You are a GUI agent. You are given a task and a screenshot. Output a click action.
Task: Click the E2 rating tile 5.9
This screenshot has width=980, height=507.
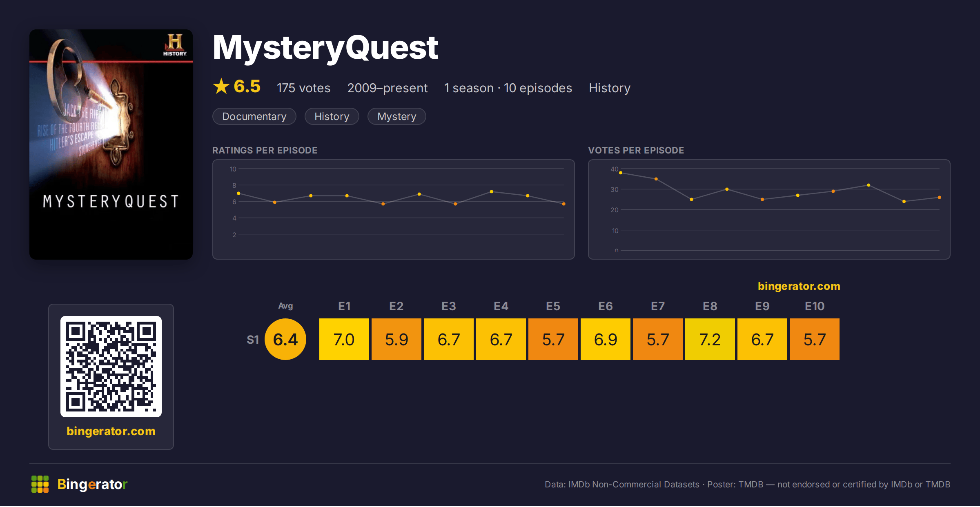[x=396, y=339]
